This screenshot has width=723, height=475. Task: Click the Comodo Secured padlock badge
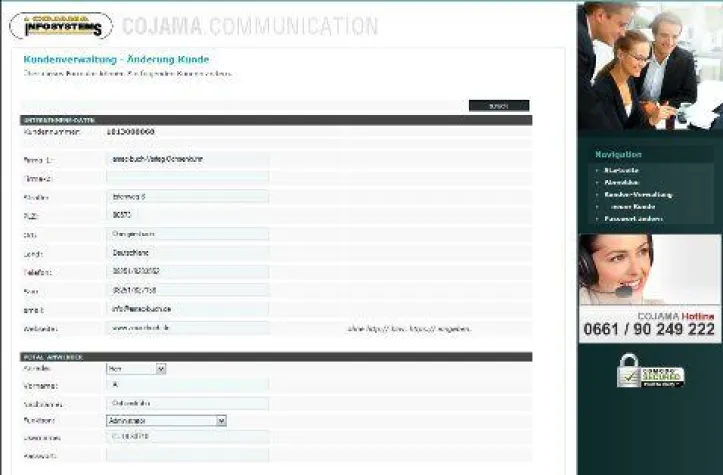click(650, 370)
